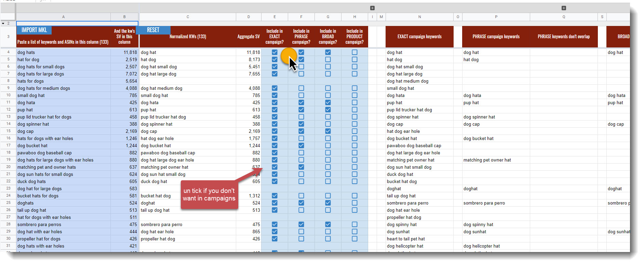Select cell "bucket hats for dogs"
The image size is (644, 266).
click(x=63, y=196)
